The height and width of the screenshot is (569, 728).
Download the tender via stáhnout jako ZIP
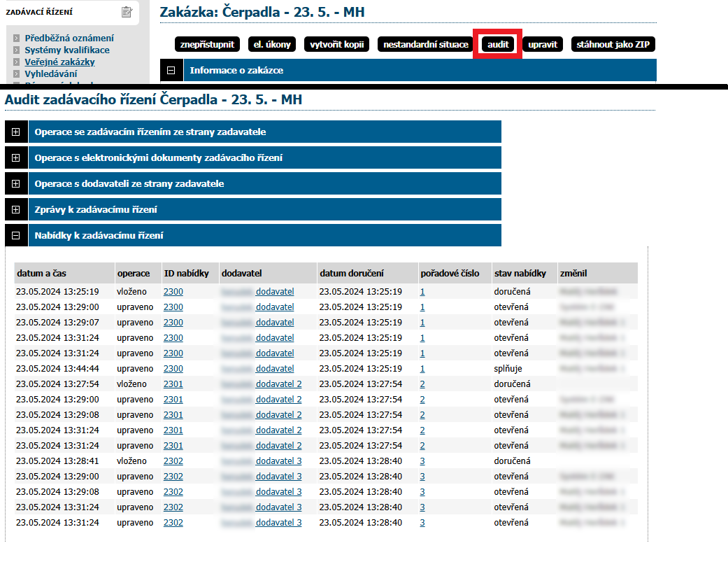click(x=613, y=45)
